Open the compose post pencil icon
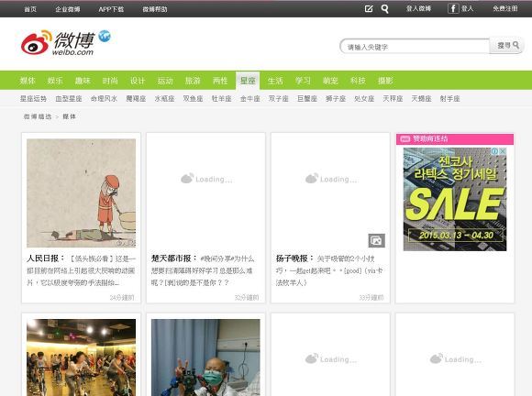The image size is (532, 396). pos(369,9)
